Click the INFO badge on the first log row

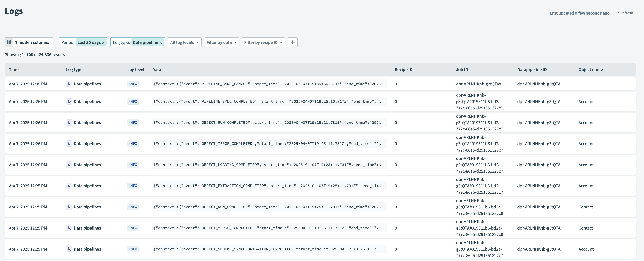pyautogui.click(x=133, y=84)
